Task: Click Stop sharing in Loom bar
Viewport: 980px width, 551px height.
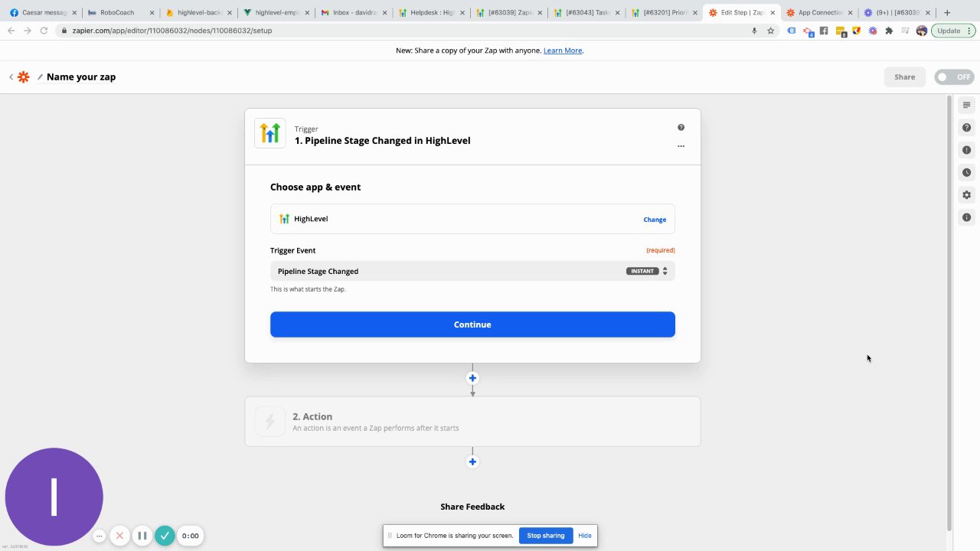Action: [545, 536]
